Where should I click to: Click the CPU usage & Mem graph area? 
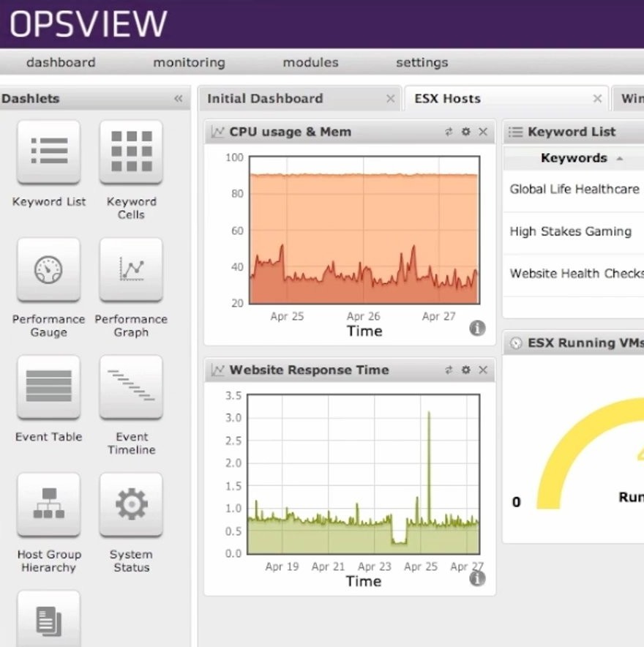tap(364, 230)
